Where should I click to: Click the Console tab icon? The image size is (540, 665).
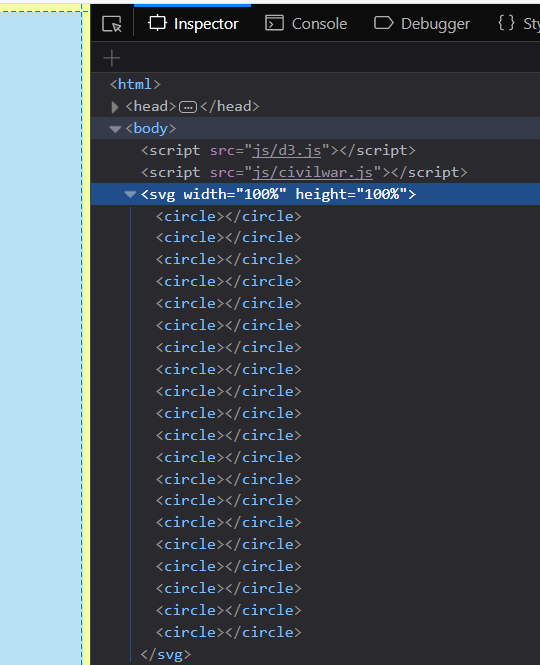[x=274, y=23]
